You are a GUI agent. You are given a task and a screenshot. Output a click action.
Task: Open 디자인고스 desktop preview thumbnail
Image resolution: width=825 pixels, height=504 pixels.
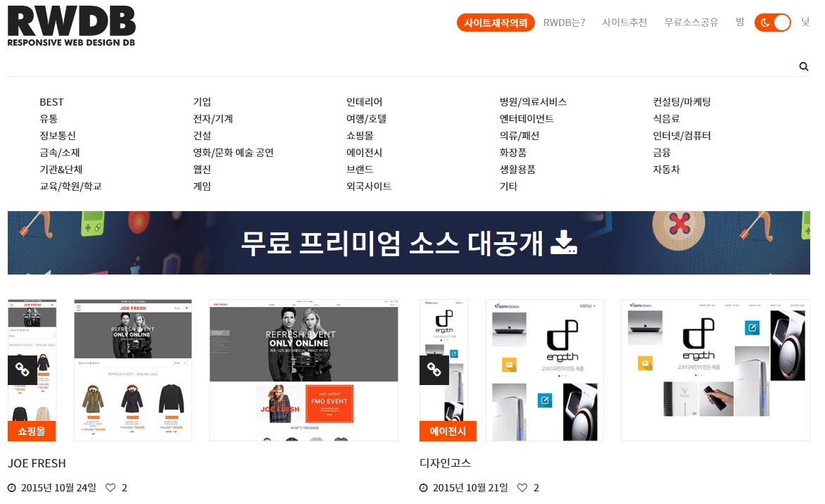716,370
